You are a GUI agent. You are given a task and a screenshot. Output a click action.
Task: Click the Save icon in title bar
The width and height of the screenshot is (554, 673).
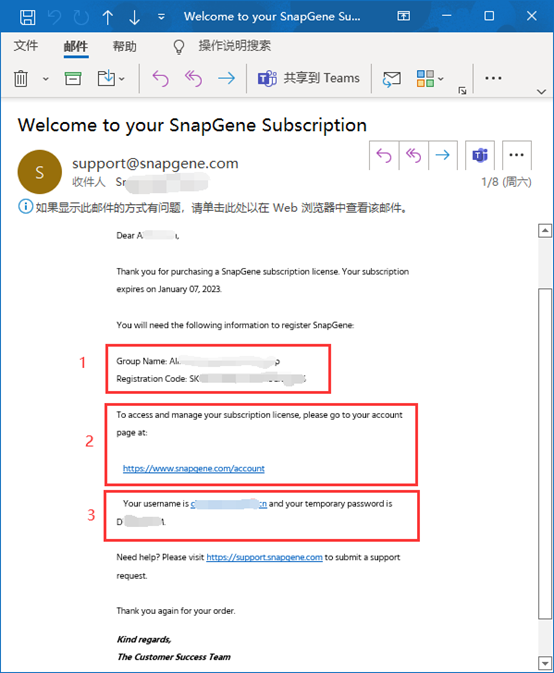click(x=28, y=17)
